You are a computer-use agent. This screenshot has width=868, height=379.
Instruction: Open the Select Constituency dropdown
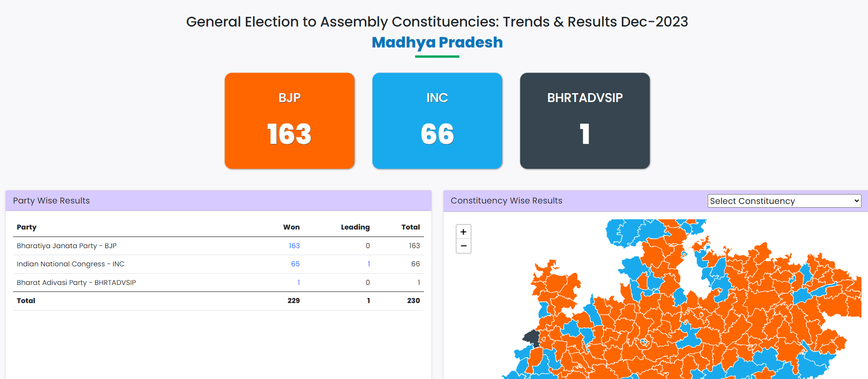(784, 201)
